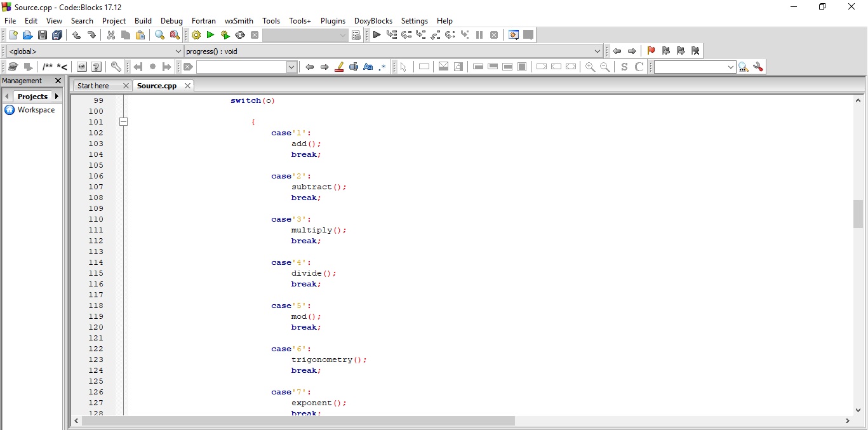Redo the last undone edit
Screen dimensions: 868x430
point(91,35)
